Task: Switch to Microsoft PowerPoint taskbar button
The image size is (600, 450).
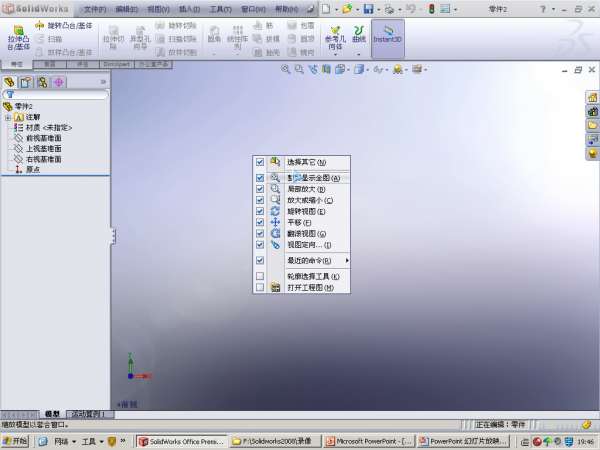Action: [369, 441]
